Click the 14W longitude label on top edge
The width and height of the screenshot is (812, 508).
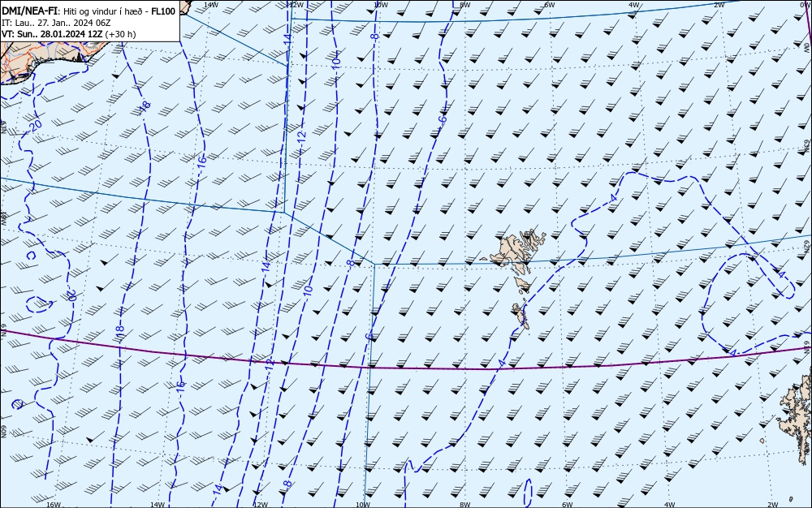click(x=210, y=4)
